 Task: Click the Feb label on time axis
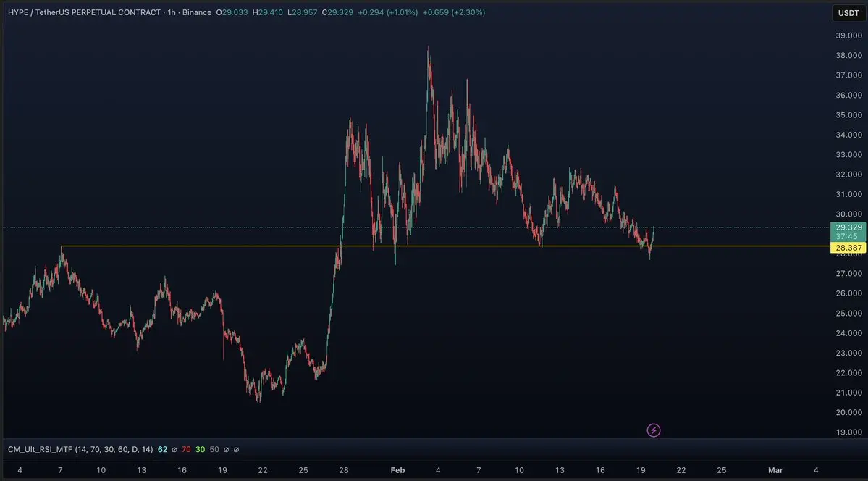click(x=397, y=470)
